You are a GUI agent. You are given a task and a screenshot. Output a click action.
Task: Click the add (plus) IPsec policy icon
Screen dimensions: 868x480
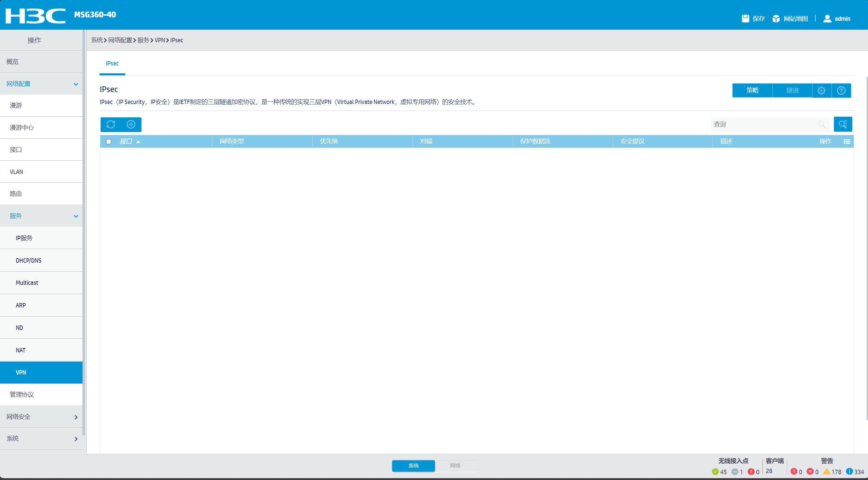pos(131,125)
